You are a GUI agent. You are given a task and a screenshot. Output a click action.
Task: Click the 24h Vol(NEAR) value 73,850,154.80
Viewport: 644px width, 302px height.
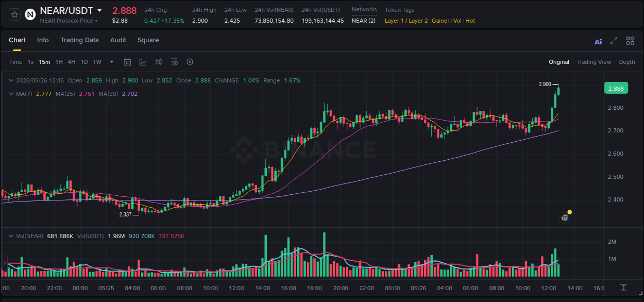pos(274,21)
